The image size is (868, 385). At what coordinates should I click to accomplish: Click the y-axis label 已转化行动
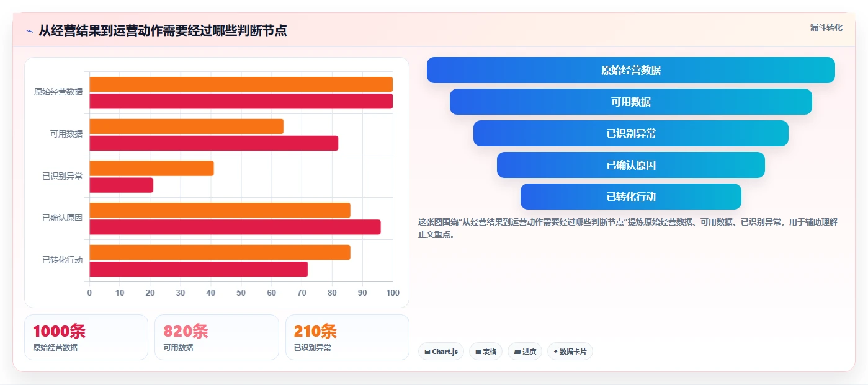click(x=63, y=260)
